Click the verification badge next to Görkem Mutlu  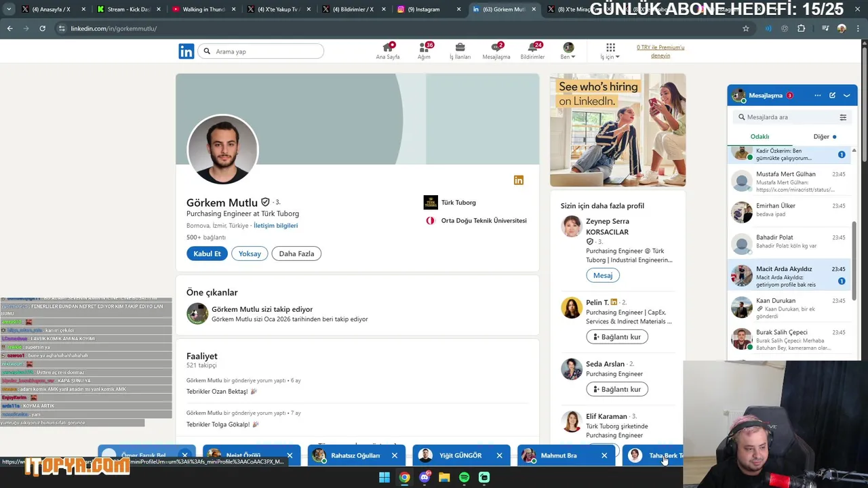[265, 202]
